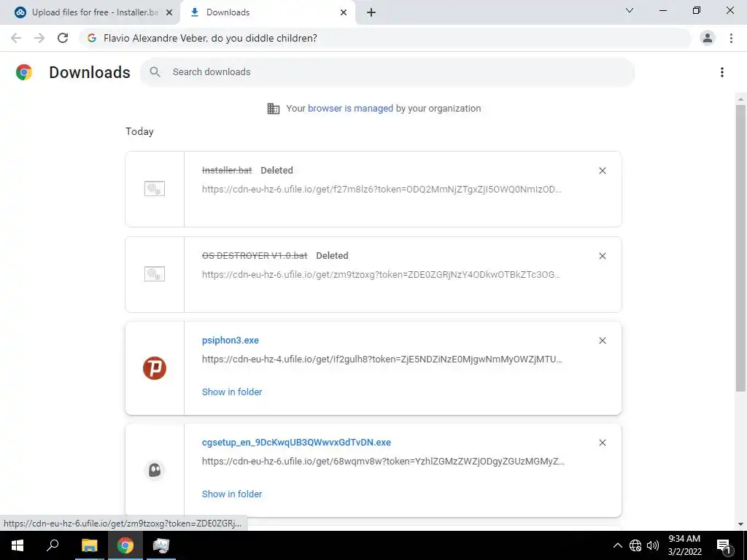
Task: Remove Installer.bat from the downloads list
Action: click(602, 171)
